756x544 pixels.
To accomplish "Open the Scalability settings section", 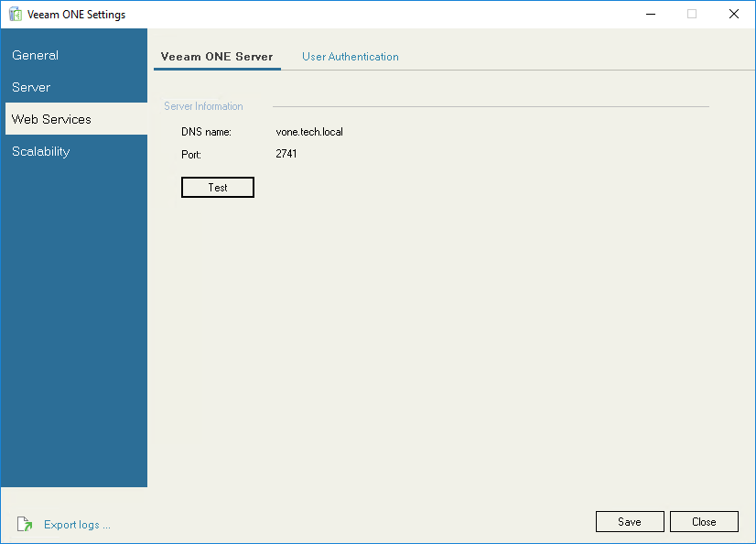I will [41, 151].
